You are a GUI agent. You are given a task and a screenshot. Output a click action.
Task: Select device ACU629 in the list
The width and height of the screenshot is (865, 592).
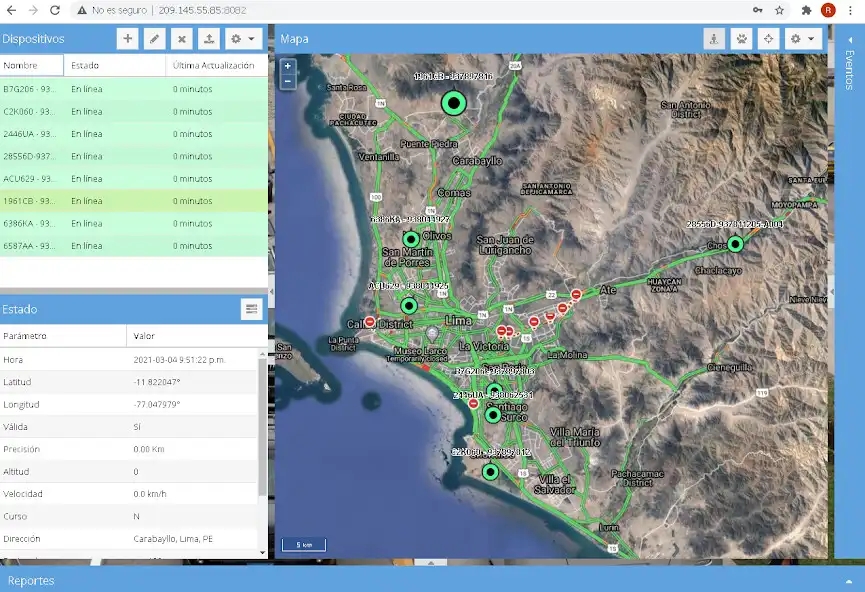click(134, 179)
